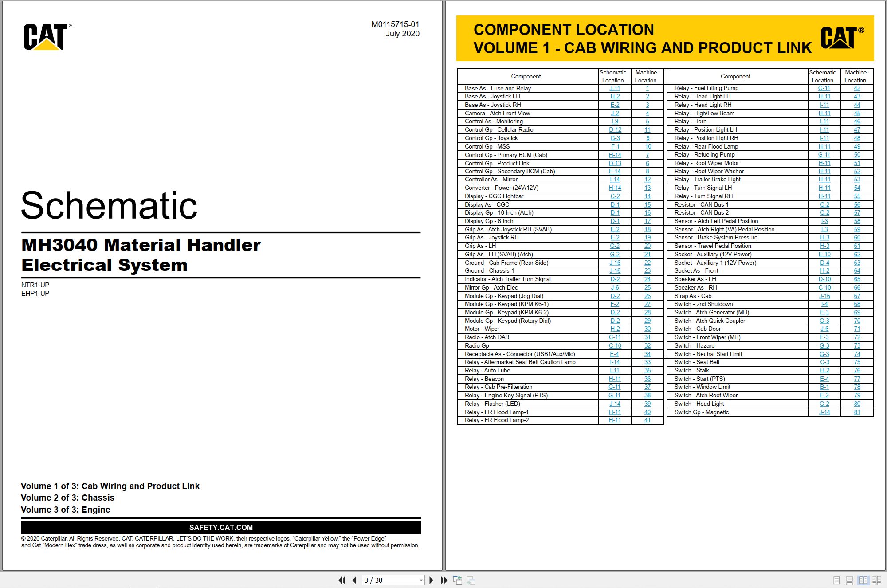Open schematic link G-11 for Fuel Lifting Pump

coord(824,88)
